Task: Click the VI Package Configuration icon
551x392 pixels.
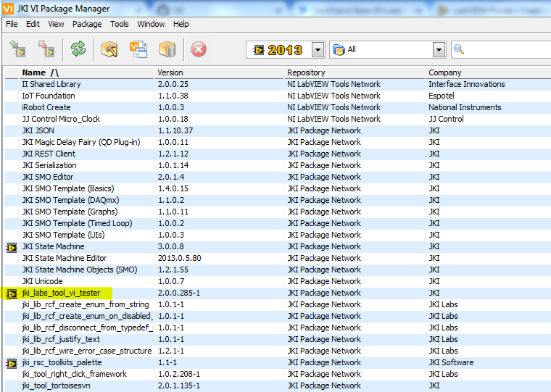Action: click(x=138, y=49)
